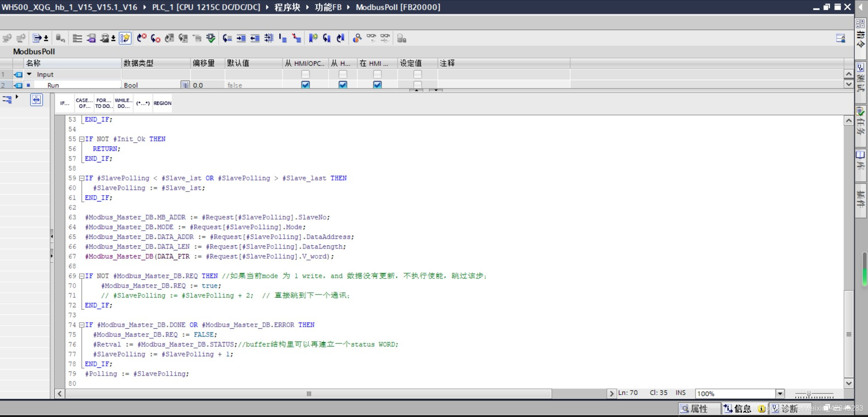Click the set-bookmark lines icon
The height and width of the screenshot is (417, 868).
(x=283, y=38)
